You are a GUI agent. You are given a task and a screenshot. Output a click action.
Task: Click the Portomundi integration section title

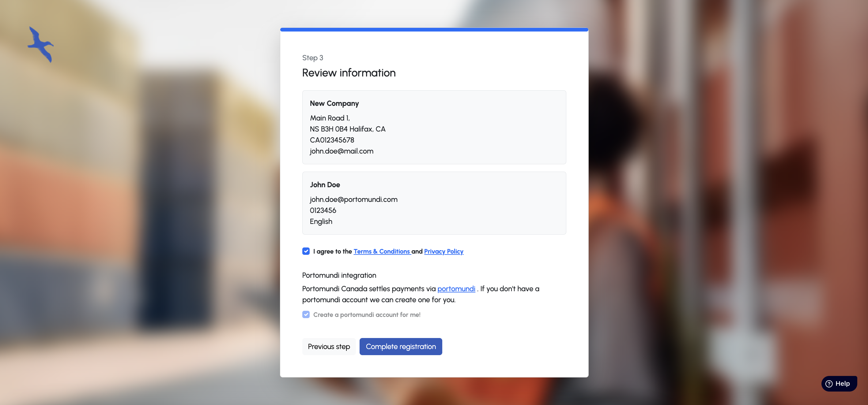coord(339,275)
